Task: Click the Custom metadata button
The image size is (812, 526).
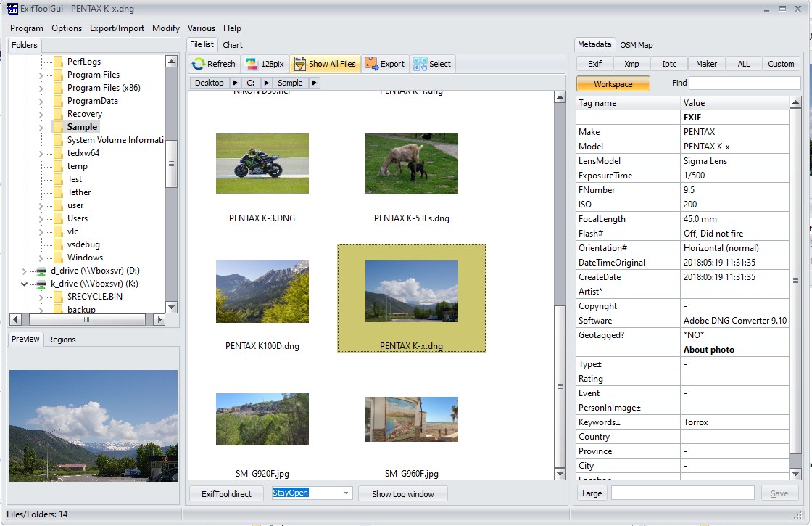Action: pos(781,64)
